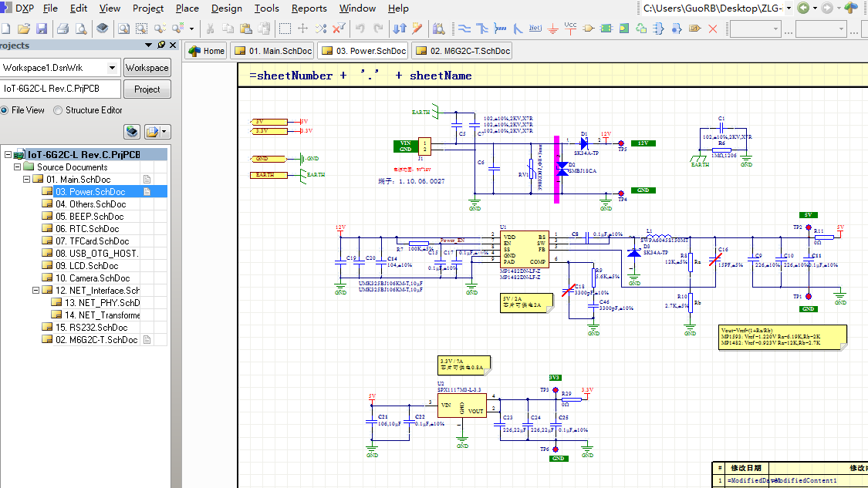Click the Cross Probe icon
The width and height of the screenshot is (868, 488).
417,29
